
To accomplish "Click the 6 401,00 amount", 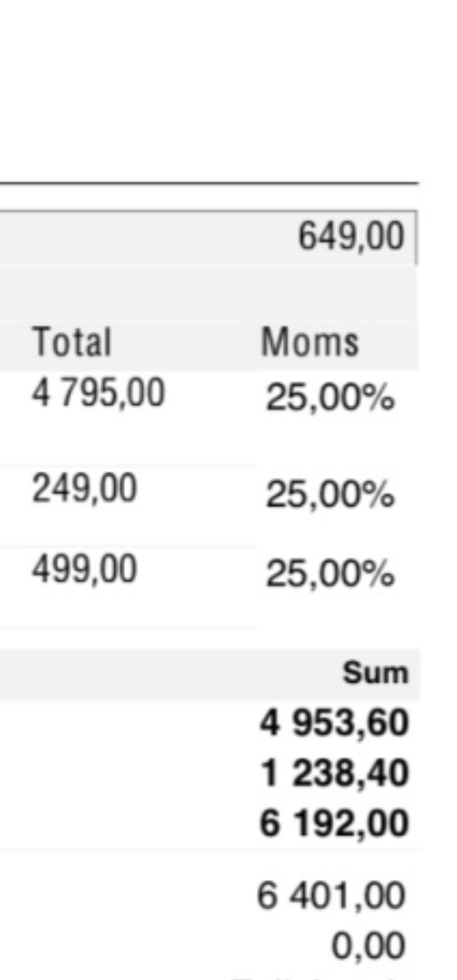I will pos(331,895).
